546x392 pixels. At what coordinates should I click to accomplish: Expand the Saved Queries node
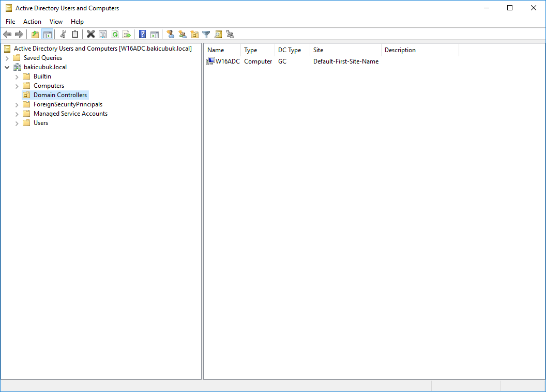pyautogui.click(x=7, y=58)
